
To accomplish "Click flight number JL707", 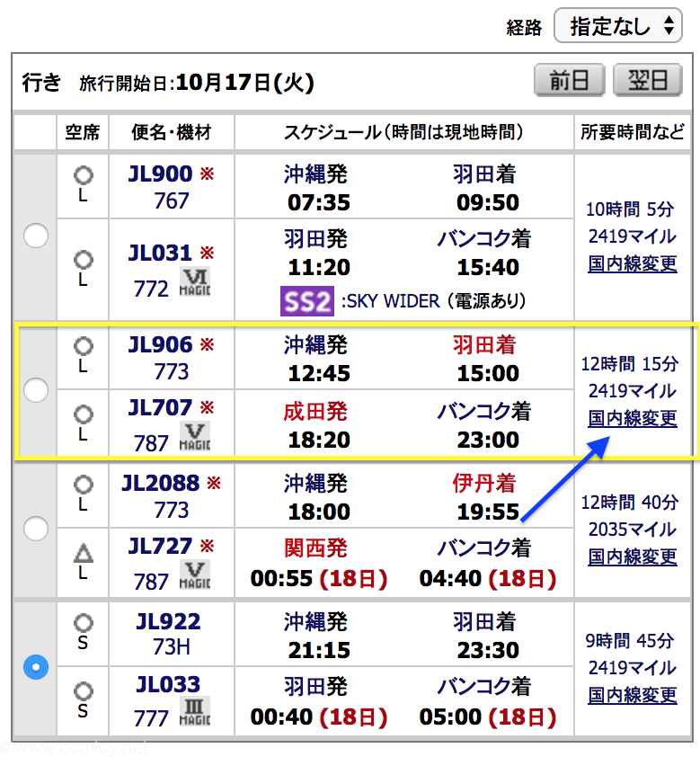I will pyautogui.click(x=160, y=408).
